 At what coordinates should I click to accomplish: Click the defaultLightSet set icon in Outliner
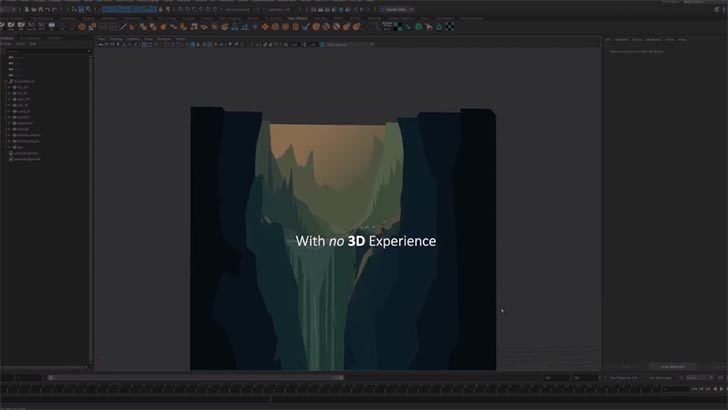11,153
